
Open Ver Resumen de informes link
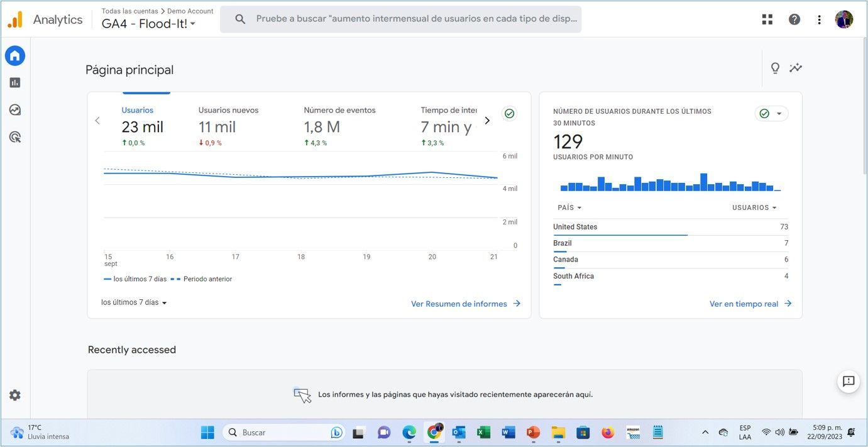(x=466, y=304)
